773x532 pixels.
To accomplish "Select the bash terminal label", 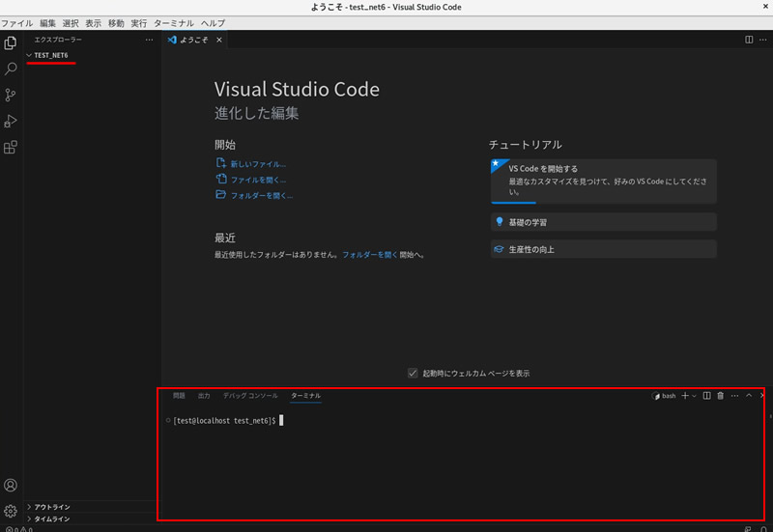I will pyautogui.click(x=664, y=396).
